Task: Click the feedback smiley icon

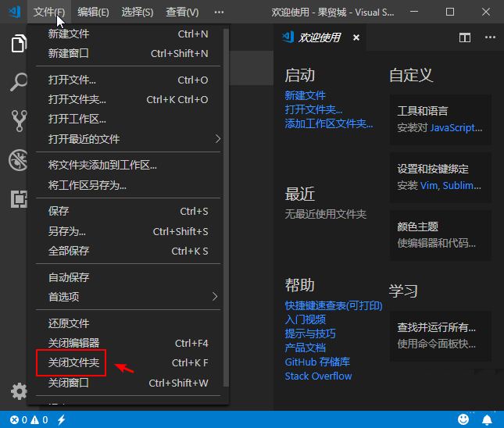Action: [x=463, y=419]
